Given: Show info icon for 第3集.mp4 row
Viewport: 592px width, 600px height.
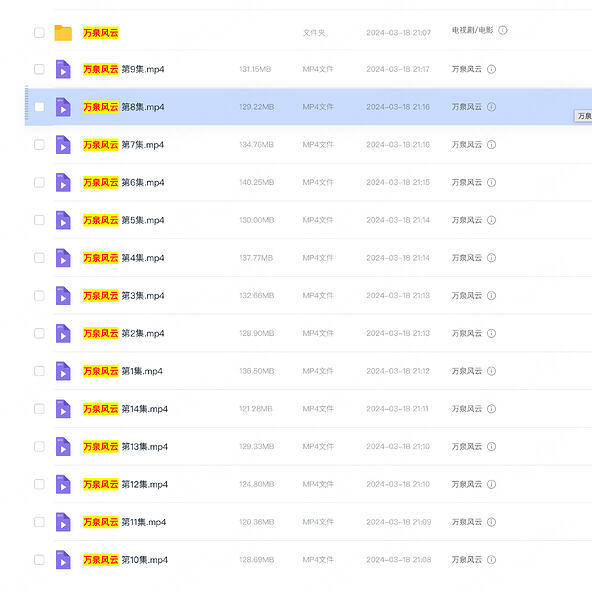Looking at the screenshot, I should coord(491,296).
